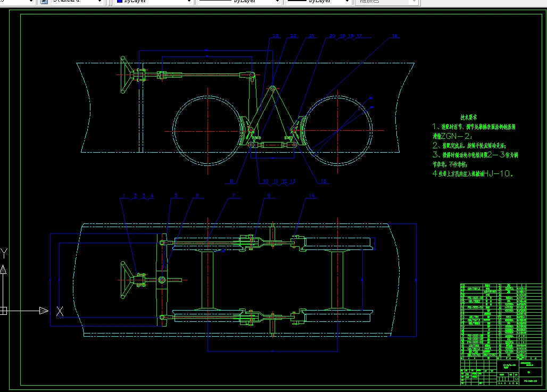
Task: Open the linetype ByLayer dropdown with thin line
Action: 238,2
